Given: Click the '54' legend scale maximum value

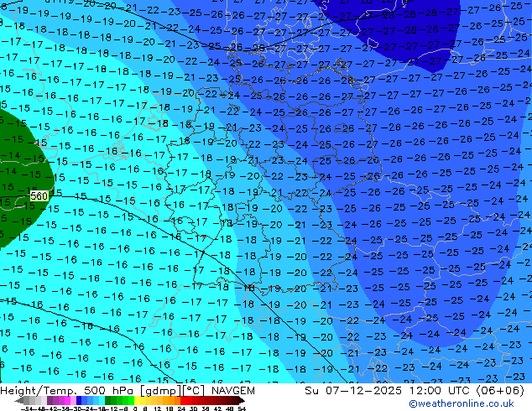Looking at the screenshot, I should pos(242,409).
